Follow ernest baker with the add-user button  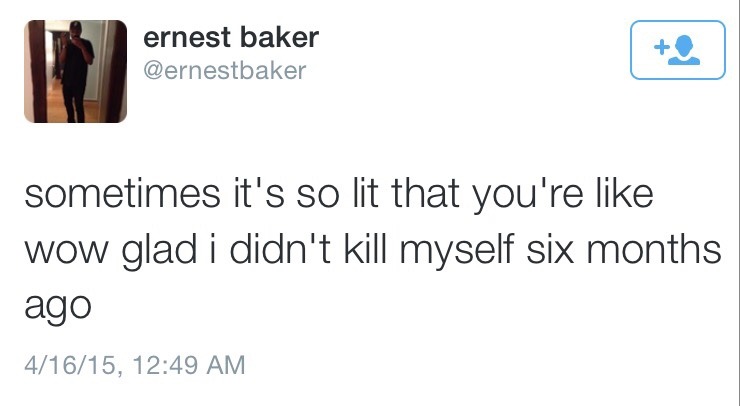tap(678, 50)
